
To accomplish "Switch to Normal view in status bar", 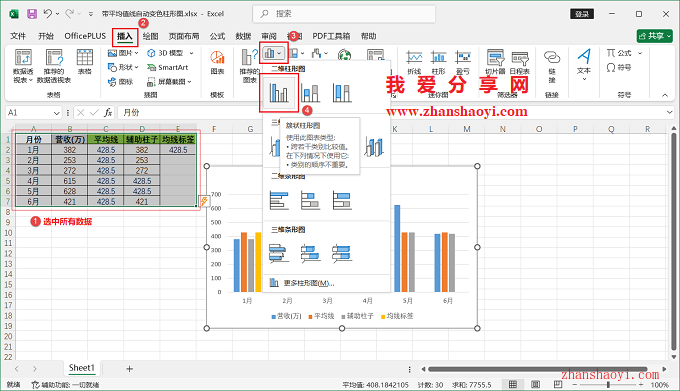I will click(513, 384).
